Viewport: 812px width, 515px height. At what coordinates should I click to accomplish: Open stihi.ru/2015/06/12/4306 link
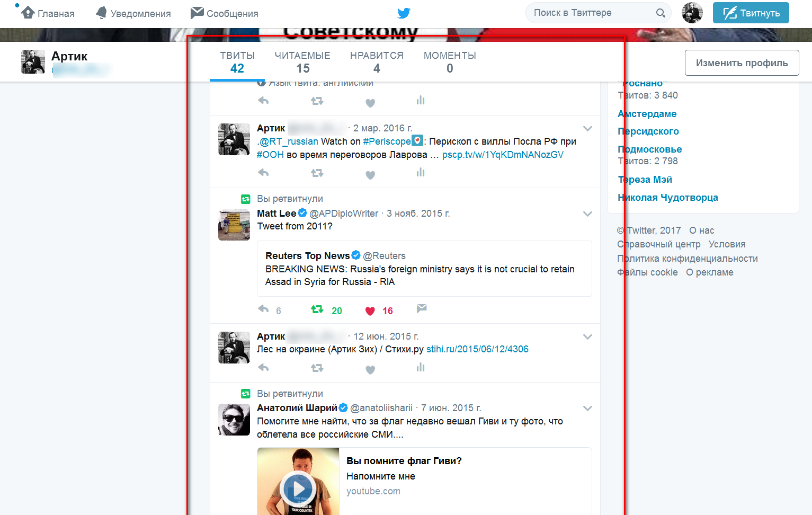[477, 349]
